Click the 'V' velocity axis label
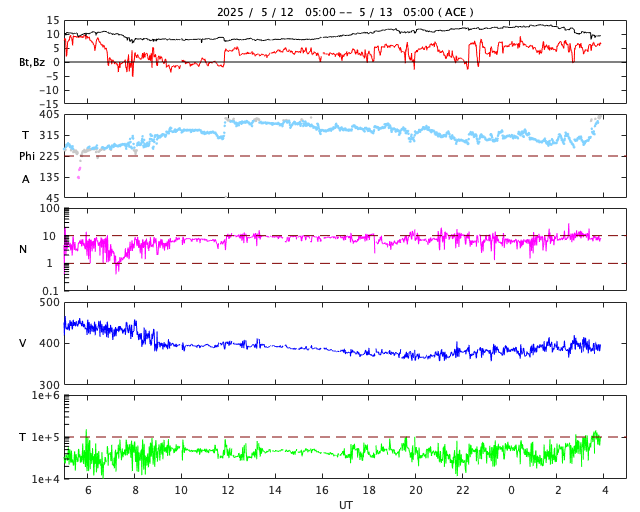 point(23,343)
